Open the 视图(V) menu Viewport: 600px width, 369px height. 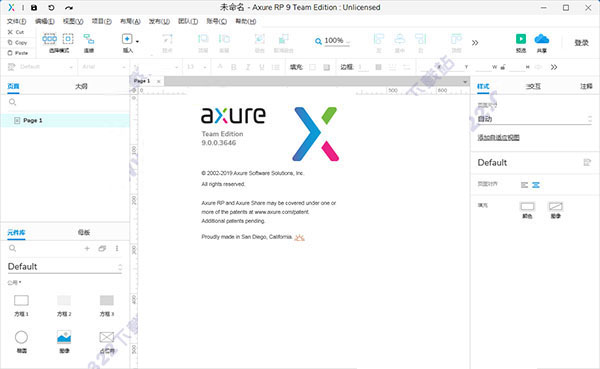click(x=73, y=21)
